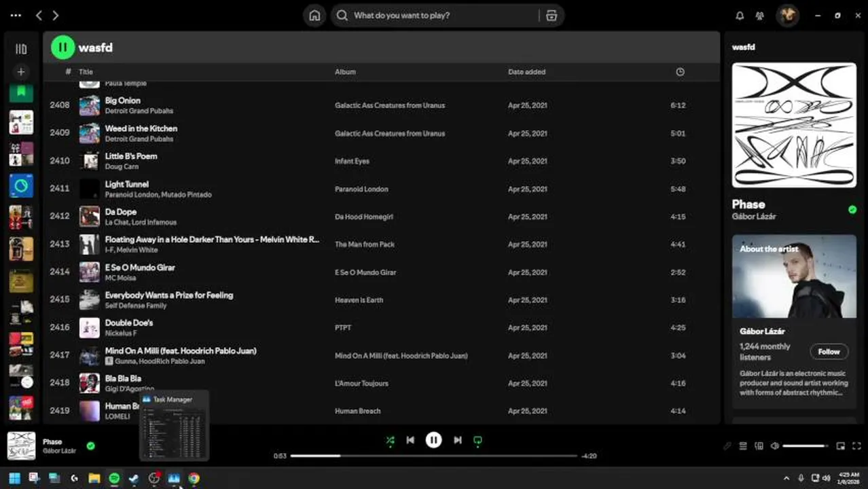868x489 pixels.
Task: Sort tracks by the Title column
Action: point(86,72)
